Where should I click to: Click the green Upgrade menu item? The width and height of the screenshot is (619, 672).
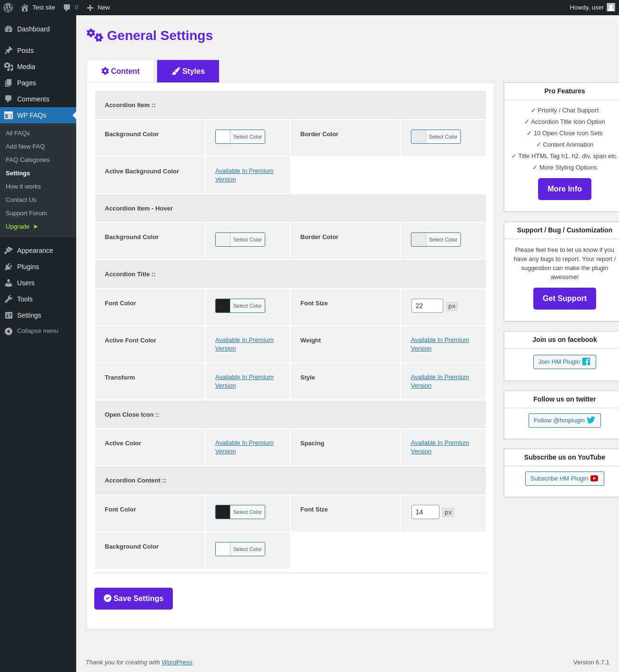pyautogui.click(x=22, y=227)
